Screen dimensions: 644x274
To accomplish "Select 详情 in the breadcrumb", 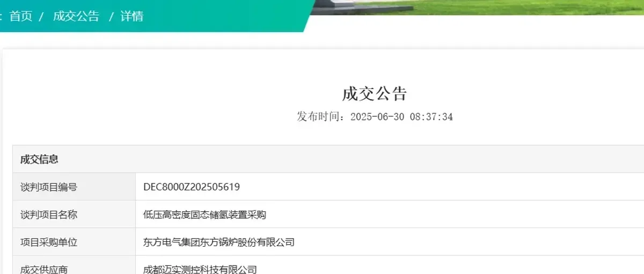I will [x=132, y=16].
